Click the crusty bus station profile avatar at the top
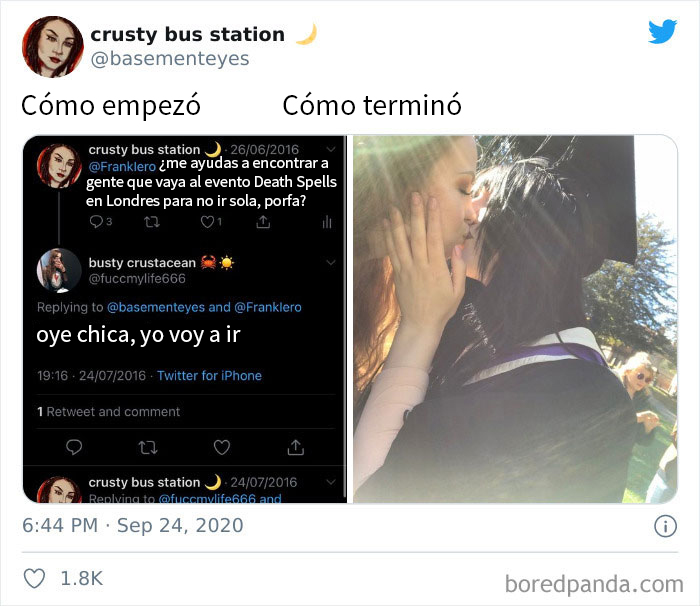The width and height of the screenshot is (700, 606). pos(53,46)
